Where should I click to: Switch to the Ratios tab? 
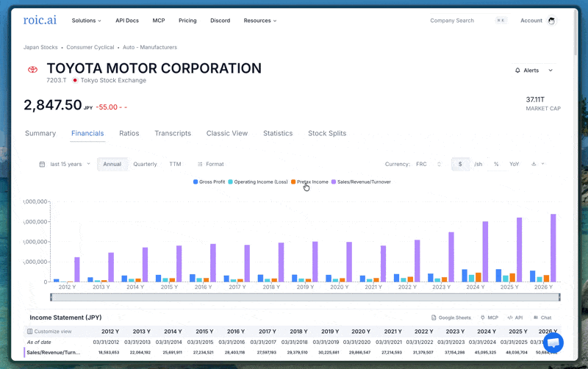(129, 134)
